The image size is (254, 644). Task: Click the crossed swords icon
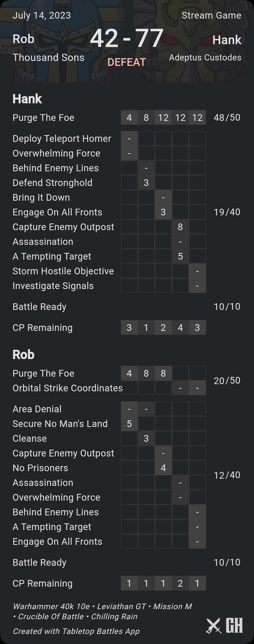pyautogui.click(x=213, y=625)
